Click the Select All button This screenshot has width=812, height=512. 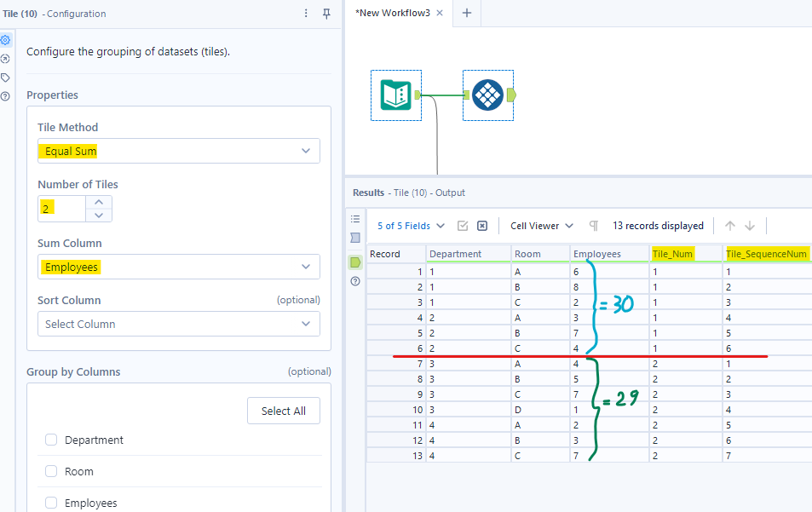coord(283,411)
